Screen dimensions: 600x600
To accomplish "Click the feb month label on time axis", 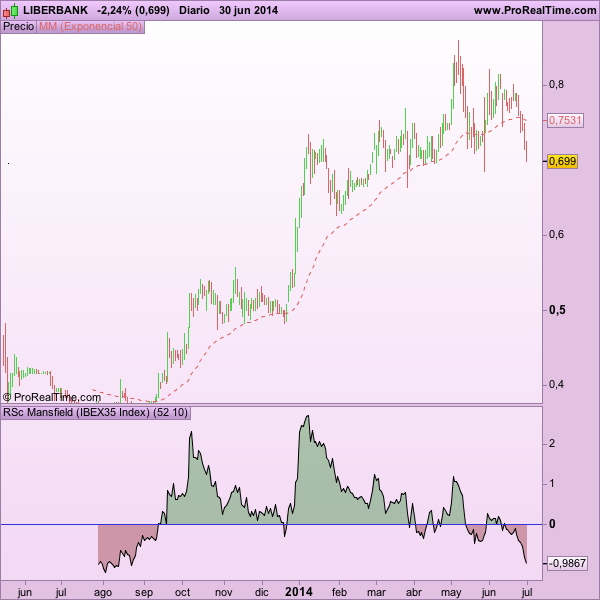I will pos(339,592).
